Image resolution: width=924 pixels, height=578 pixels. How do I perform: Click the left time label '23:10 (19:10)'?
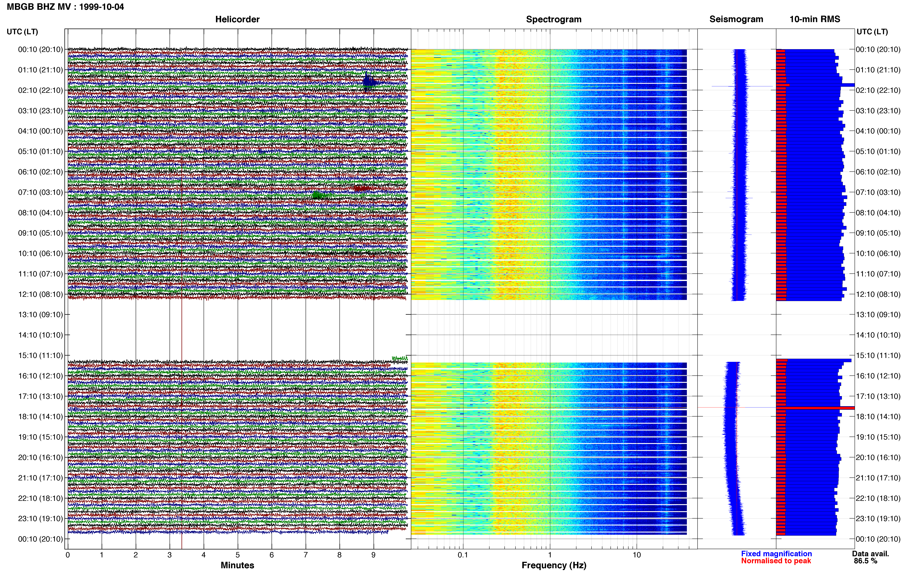(x=41, y=518)
